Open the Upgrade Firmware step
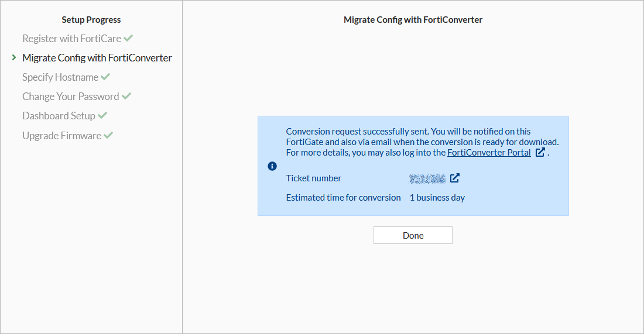This screenshot has width=644, height=334. point(61,136)
